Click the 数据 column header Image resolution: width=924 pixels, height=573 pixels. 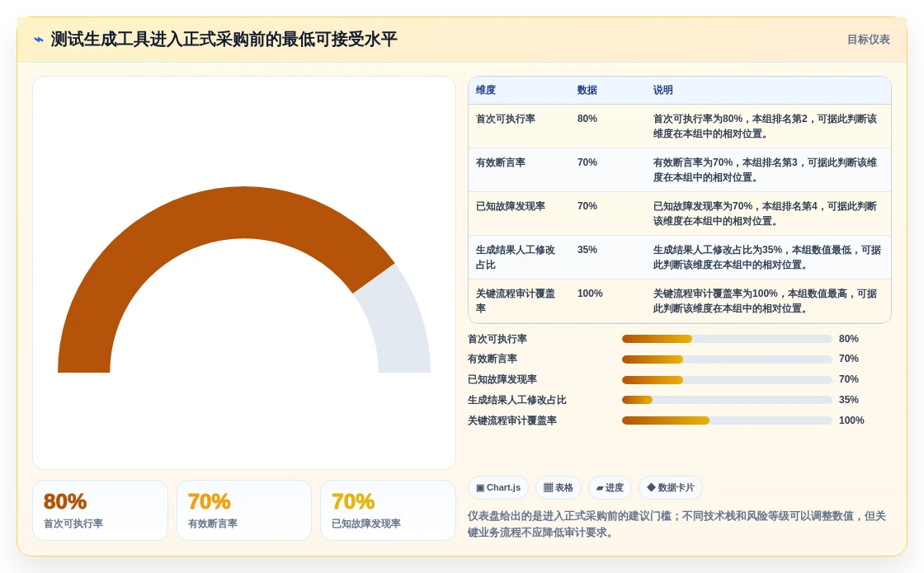[587, 90]
